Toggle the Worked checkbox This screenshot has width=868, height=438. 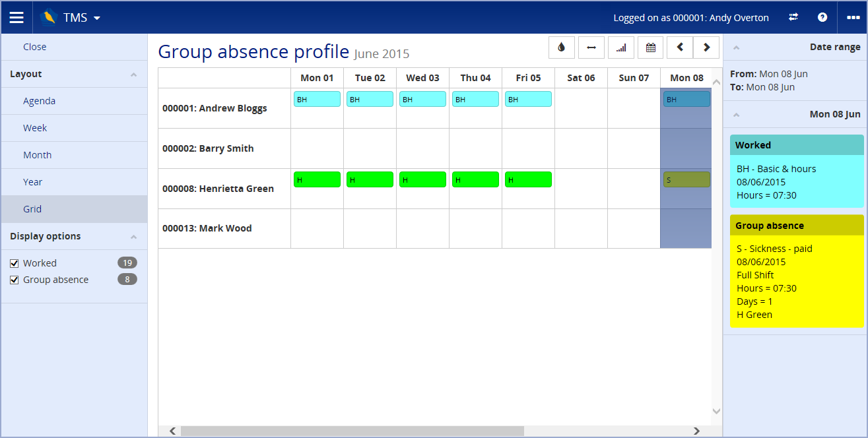(15, 263)
